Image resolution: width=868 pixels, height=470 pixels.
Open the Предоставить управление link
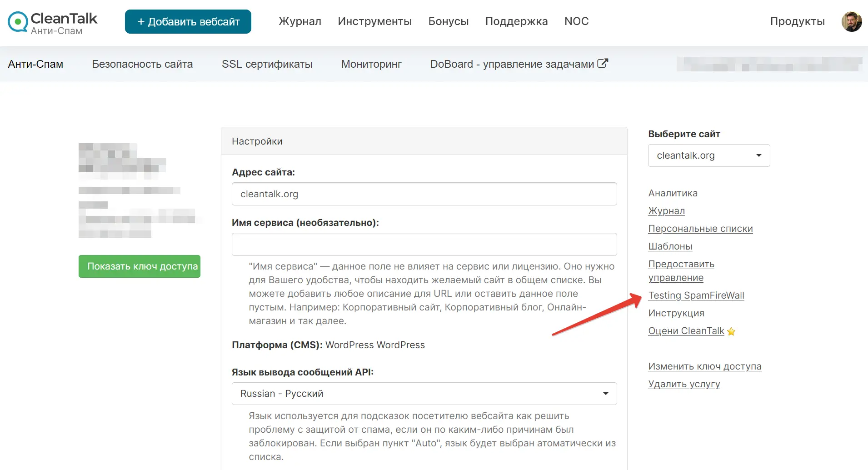click(x=681, y=271)
